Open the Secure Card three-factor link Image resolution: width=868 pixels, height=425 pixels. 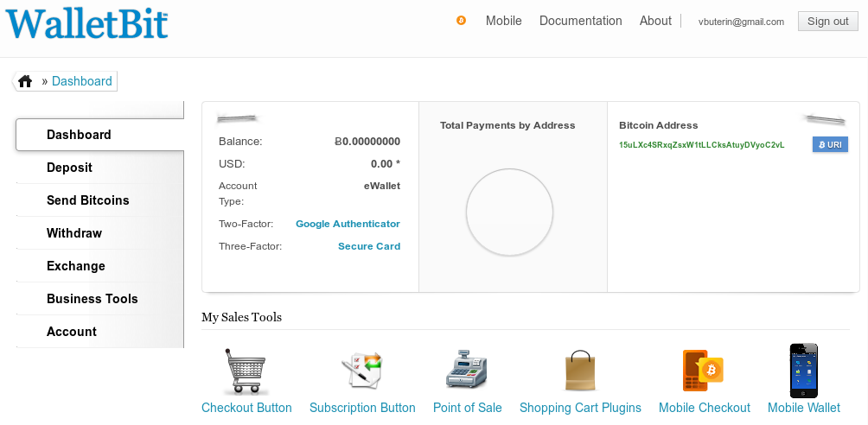coord(368,246)
